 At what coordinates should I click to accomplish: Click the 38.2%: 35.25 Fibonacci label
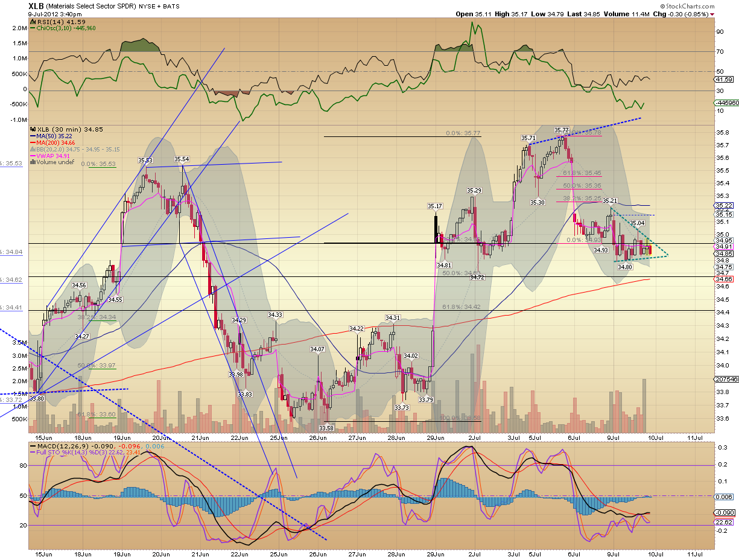pyautogui.click(x=582, y=198)
